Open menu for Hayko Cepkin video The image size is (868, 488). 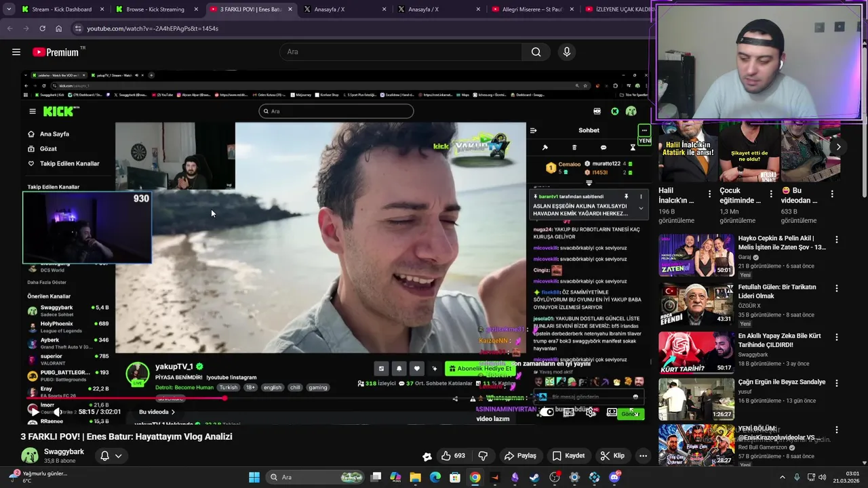[837, 239]
